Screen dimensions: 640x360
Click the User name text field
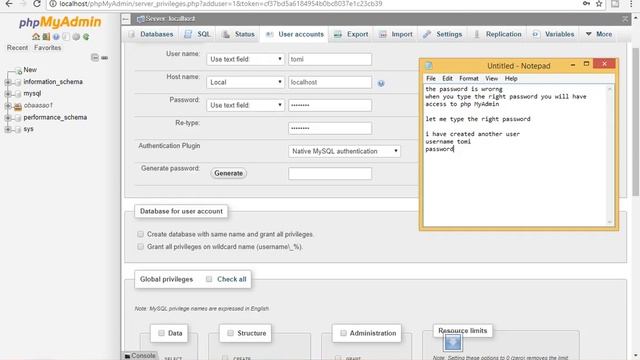(330, 59)
